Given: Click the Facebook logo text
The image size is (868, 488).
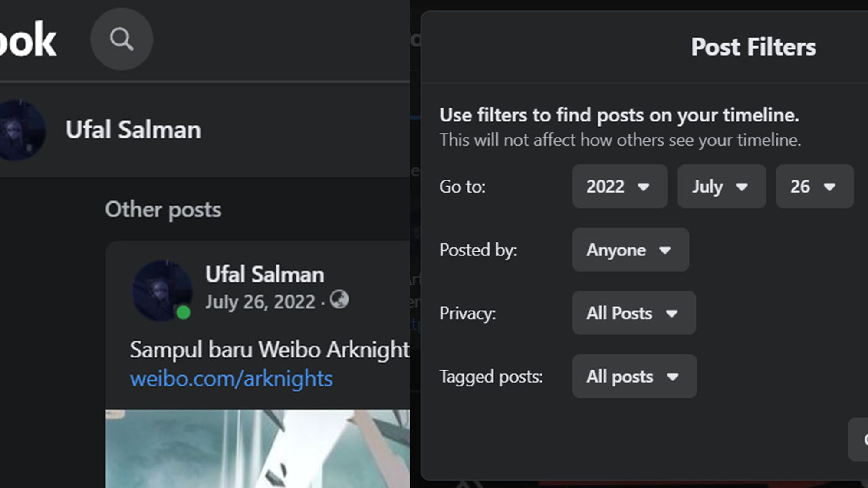Looking at the screenshot, I should (x=28, y=40).
